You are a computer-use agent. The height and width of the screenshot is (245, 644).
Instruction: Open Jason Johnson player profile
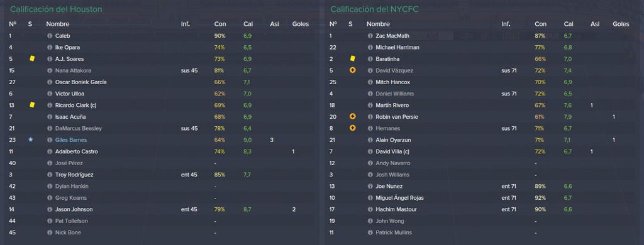(74, 209)
